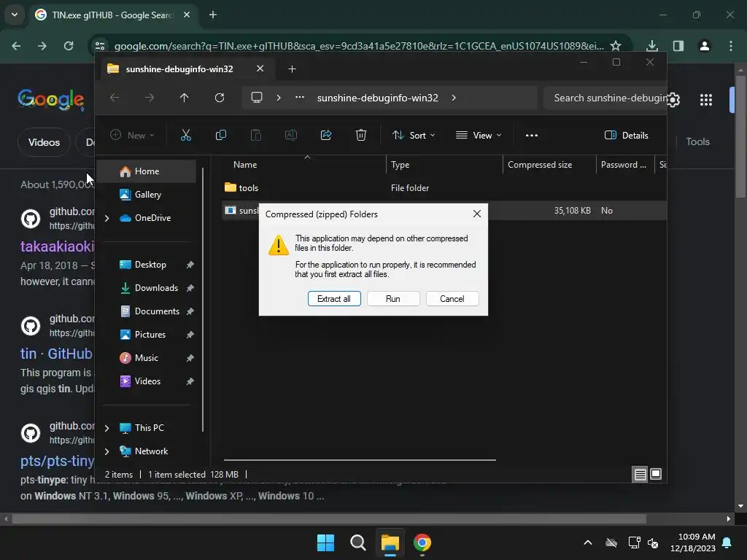Open Chrome profile avatar icon
This screenshot has height=560, width=747.
click(704, 46)
